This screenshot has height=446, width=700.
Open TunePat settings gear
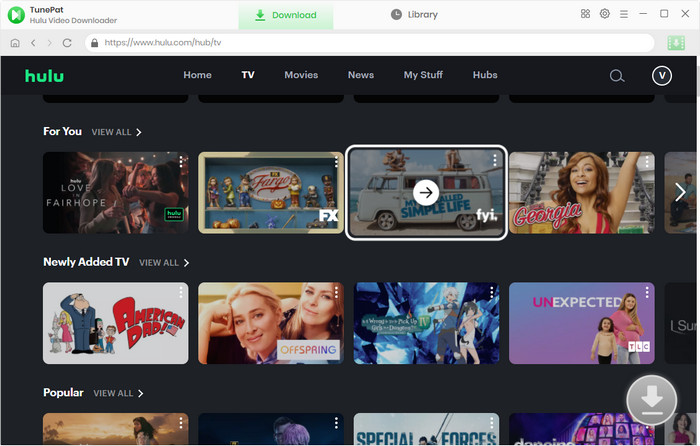604,14
